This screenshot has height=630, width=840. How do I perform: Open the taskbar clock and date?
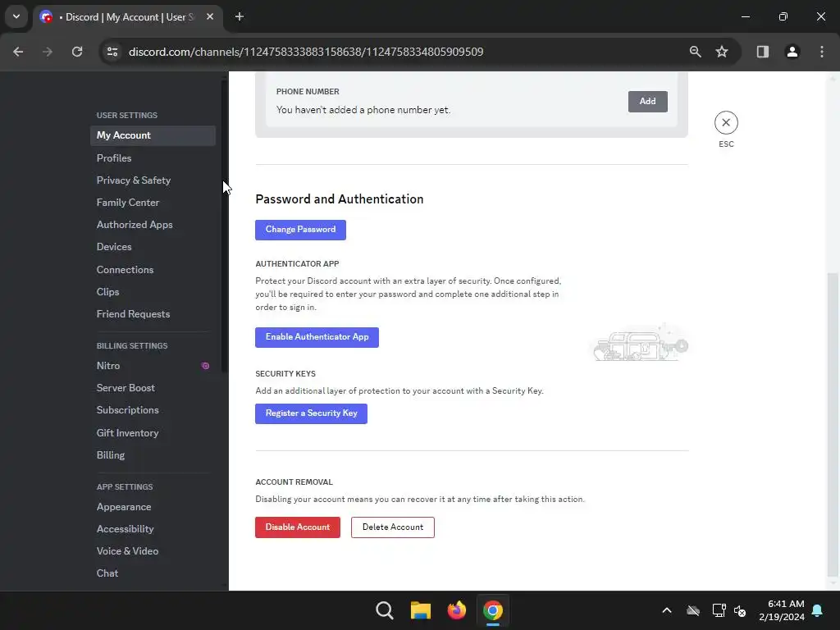[782, 610]
